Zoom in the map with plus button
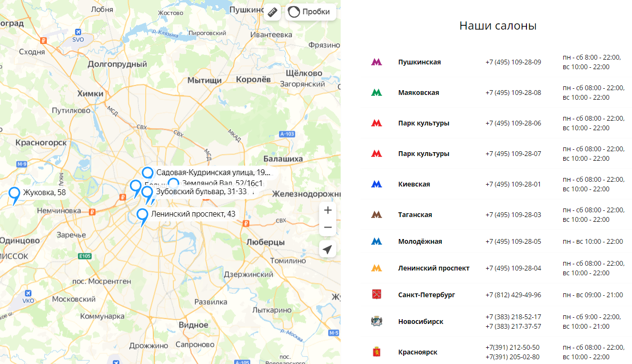Screen dimensions: 632x364 click(328, 210)
